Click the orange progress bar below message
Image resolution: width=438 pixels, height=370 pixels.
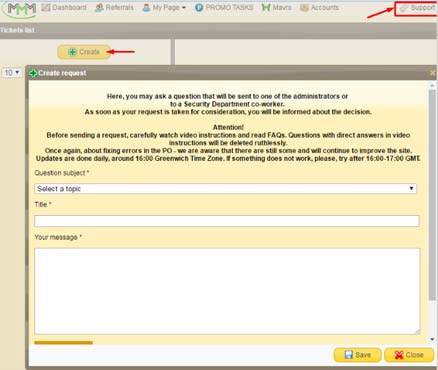click(63, 342)
